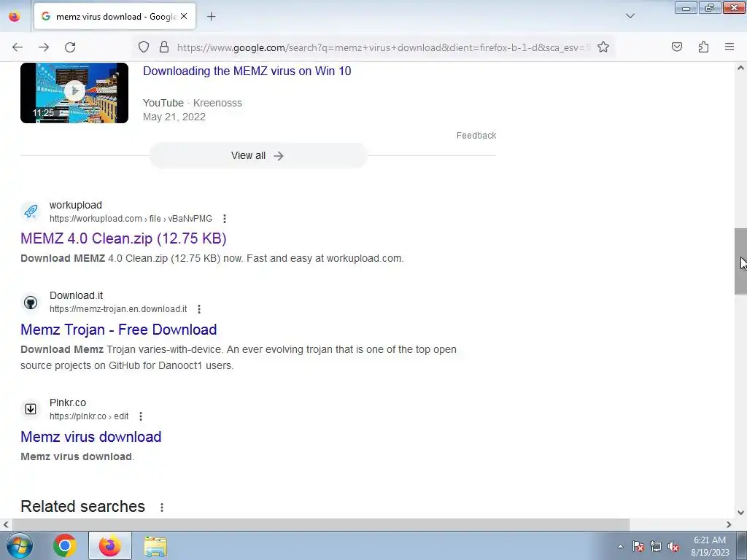Select the memz virus download Google tab
Screen dimensions: 747x560
[x=115, y=16]
